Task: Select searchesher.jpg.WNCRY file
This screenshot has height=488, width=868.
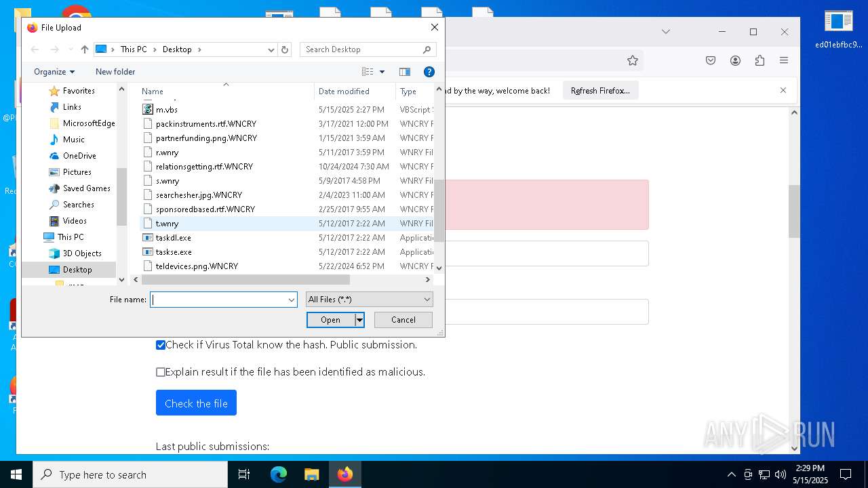Action: (199, 195)
